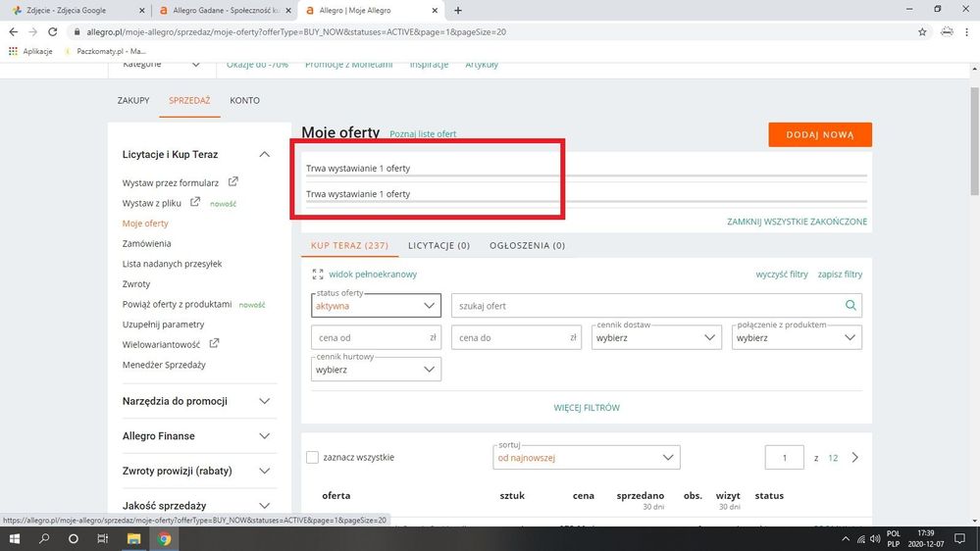980x551 pixels.
Task: Open the 'sortuj' od najnowszej dropdown
Action: (x=587, y=458)
